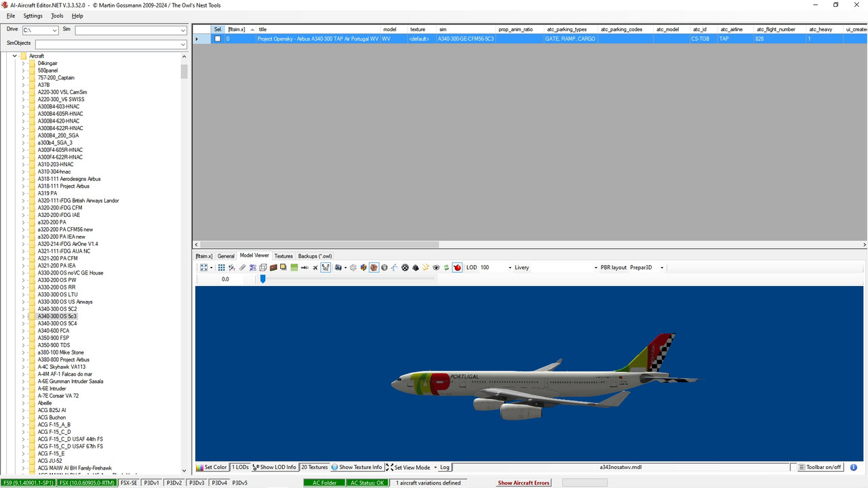Screen dimensions: 868x488
Task: Click the grey gear icon in the viewer toolbar
Action: click(x=353, y=267)
